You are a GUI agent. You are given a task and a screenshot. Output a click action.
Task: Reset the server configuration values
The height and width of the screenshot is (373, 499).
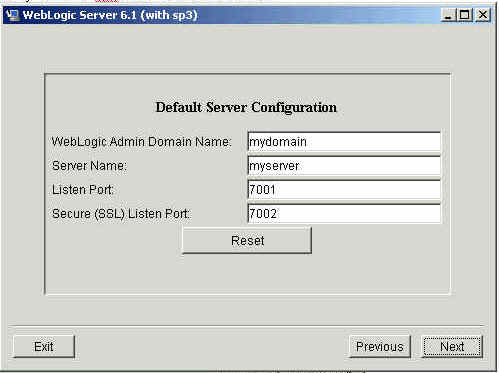coord(247,241)
